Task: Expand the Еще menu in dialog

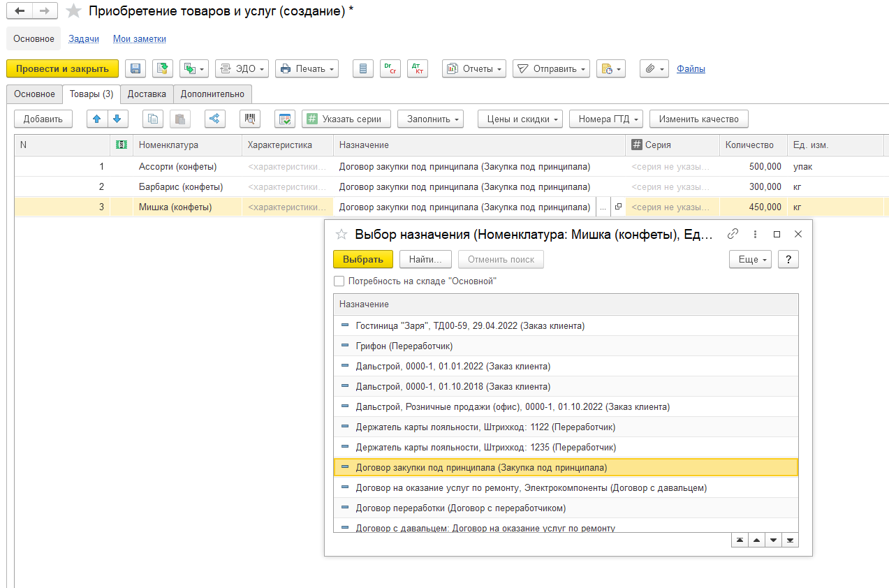Action: pyautogui.click(x=749, y=259)
